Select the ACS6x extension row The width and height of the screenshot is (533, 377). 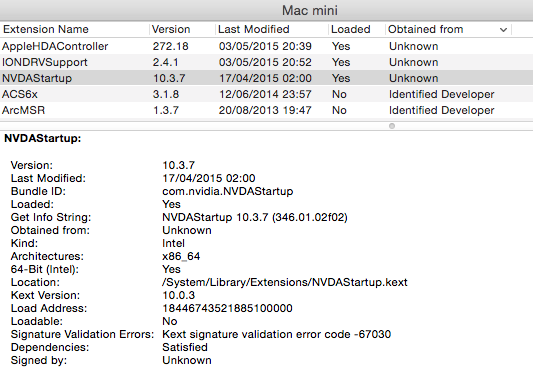(x=266, y=94)
